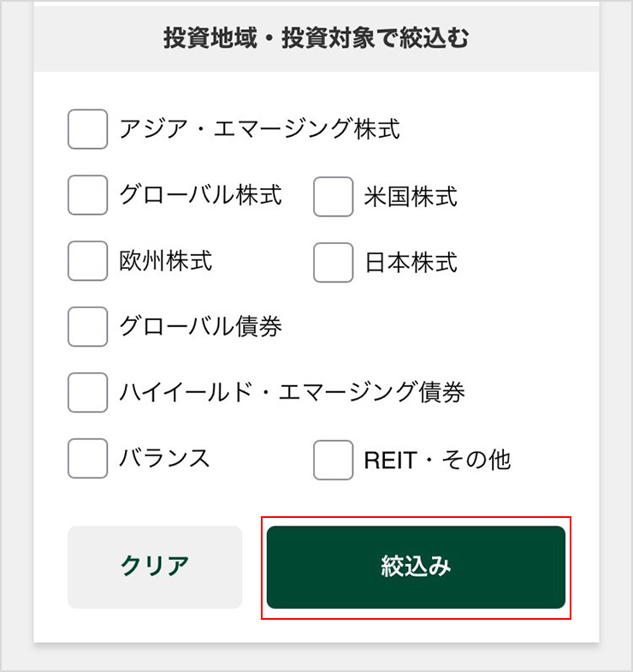
Task: Click the 米国株式 label text
Action: point(411,197)
